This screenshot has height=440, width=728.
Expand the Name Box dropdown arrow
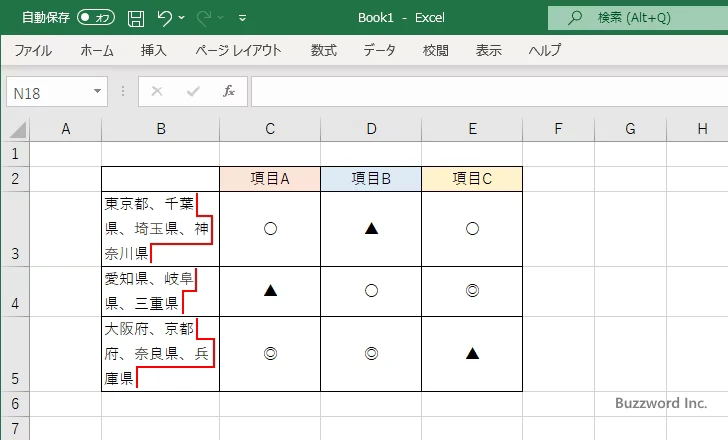(97, 91)
